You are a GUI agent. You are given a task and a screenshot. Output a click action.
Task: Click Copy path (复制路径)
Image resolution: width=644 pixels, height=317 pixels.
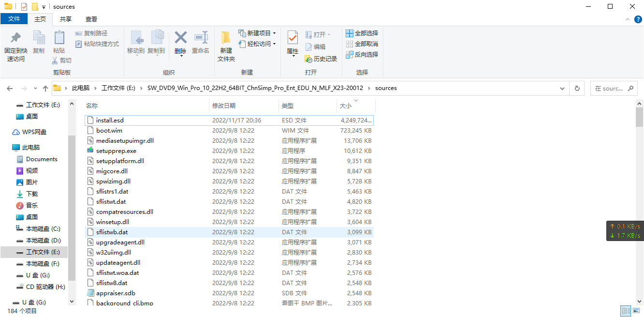92,33
